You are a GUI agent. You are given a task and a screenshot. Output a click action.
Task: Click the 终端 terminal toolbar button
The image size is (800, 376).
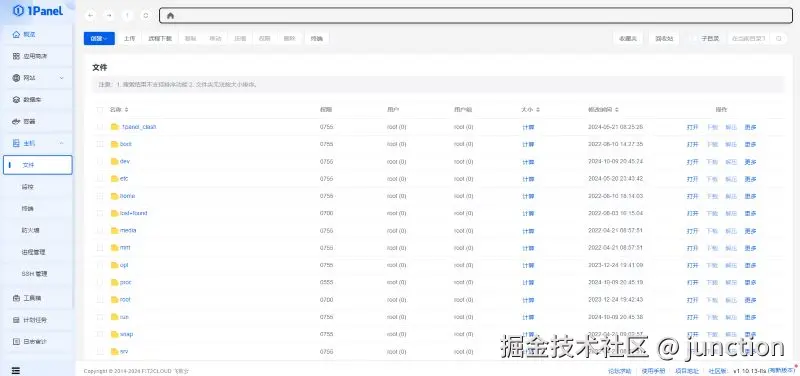pos(316,38)
